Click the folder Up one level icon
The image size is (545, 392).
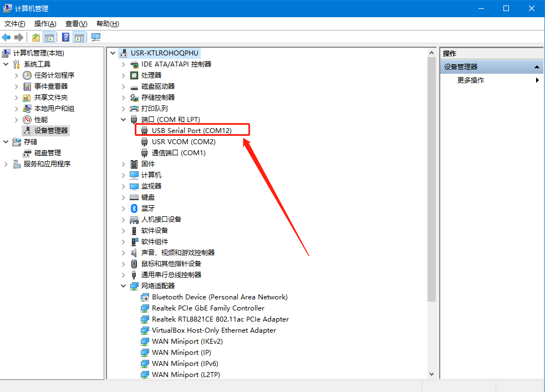coord(36,37)
